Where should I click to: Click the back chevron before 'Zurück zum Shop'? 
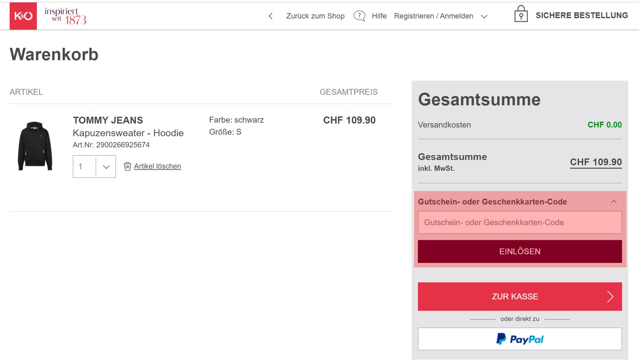271,16
